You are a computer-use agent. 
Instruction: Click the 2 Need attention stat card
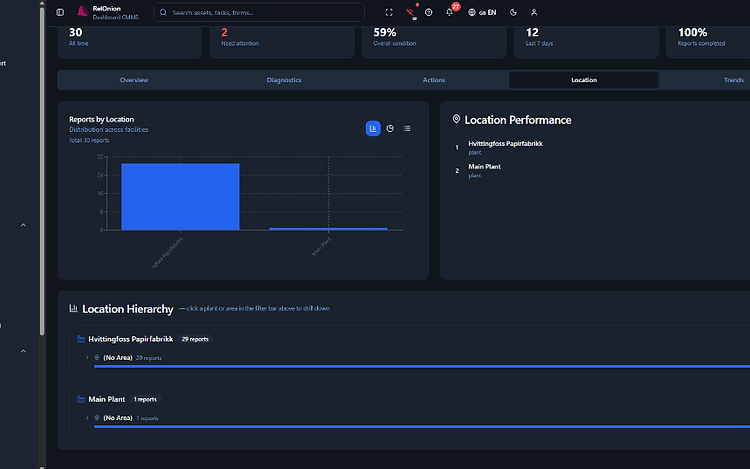282,42
